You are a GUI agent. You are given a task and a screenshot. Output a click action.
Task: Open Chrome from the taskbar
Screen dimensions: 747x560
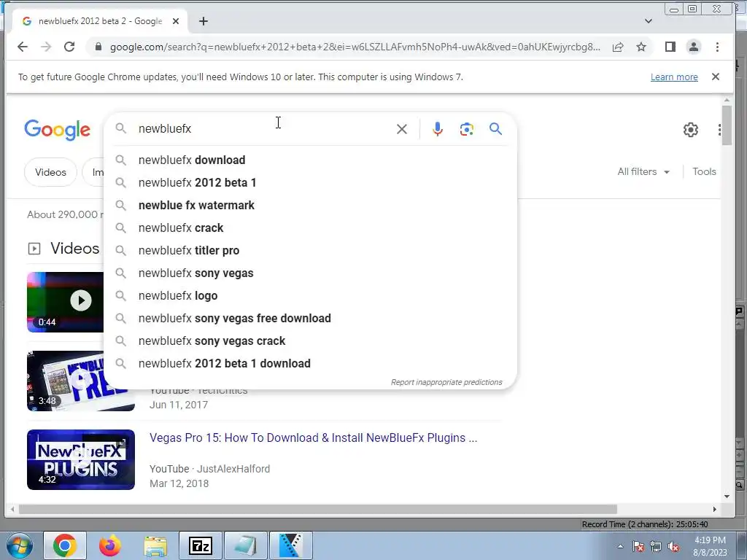65,545
